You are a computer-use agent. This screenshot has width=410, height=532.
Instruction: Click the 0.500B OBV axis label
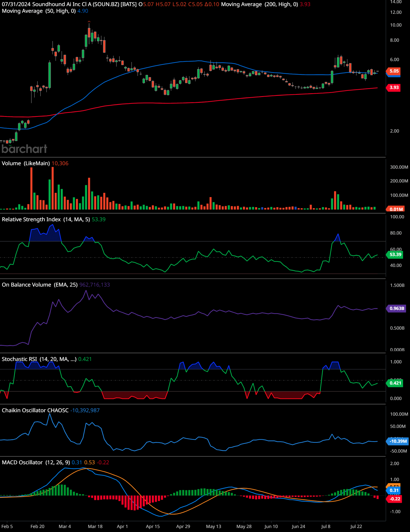click(397, 328)
